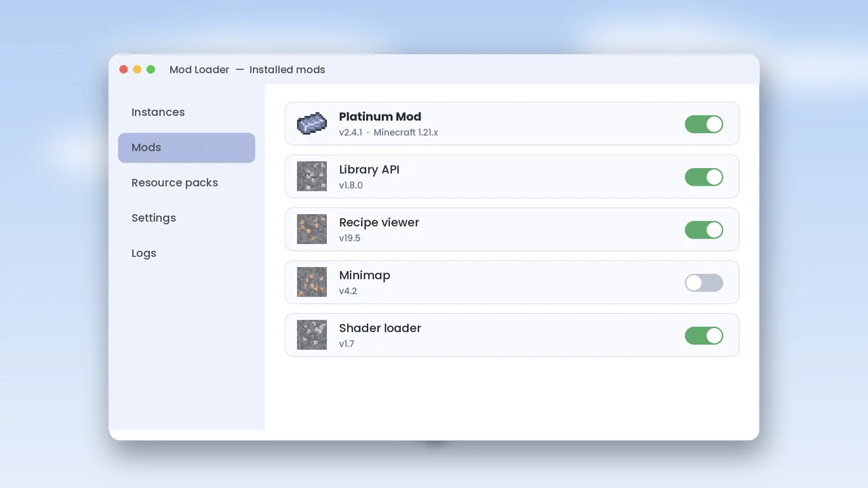This screenshot has width=868, height=488.
Task: Click the Shader loader mod icon
Action: tap(312, 335)
